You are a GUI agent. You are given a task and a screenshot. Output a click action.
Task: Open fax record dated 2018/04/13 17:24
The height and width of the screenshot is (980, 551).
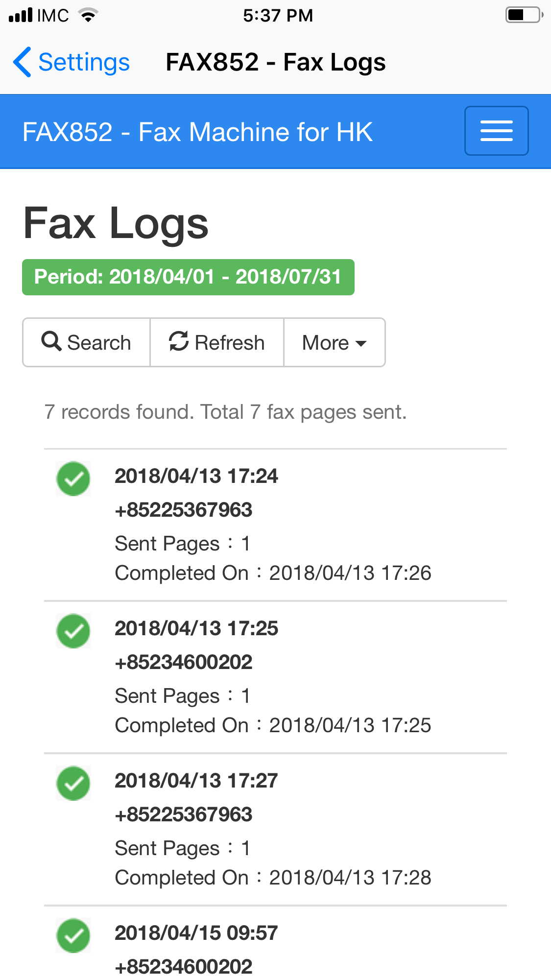coord(275,525)
